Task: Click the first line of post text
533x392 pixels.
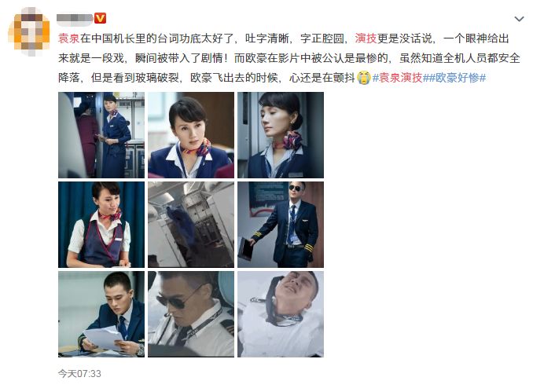Action: click(284, 38)
